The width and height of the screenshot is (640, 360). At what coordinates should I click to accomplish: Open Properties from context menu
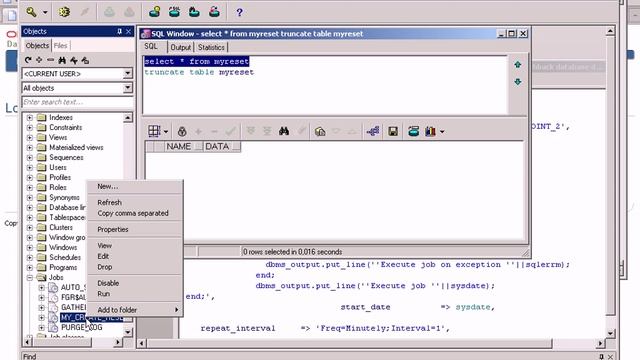pyautogui.click(x=135, y=229)
